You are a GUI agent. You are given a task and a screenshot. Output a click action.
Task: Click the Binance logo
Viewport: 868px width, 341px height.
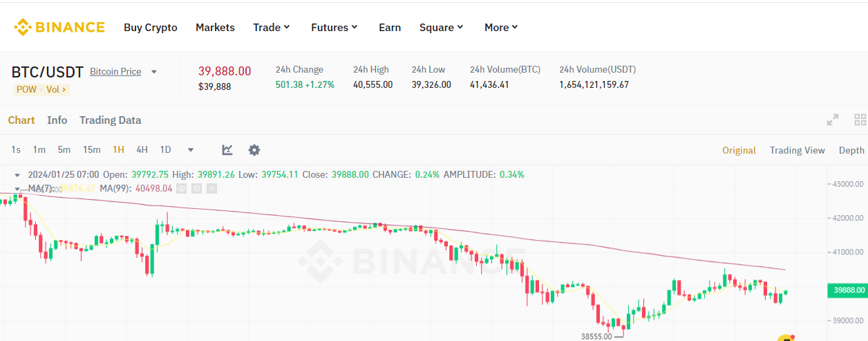pyautogui.click(x=59, y=28)
